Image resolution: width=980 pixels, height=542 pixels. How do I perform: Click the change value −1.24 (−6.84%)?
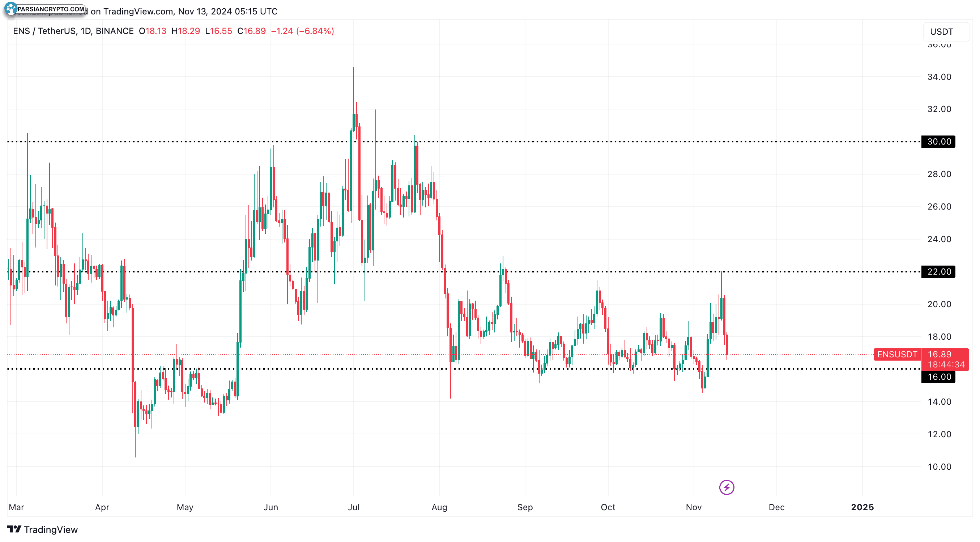pyautogui.click(x=302, y=31)
